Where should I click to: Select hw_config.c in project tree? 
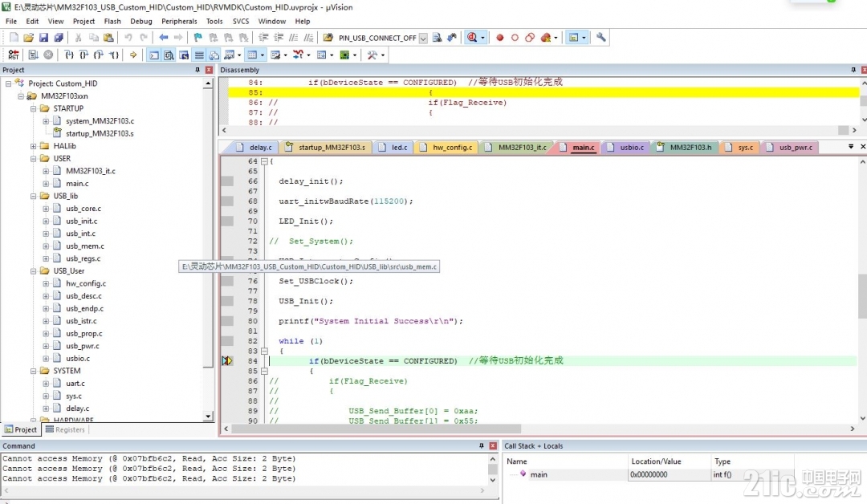pyautogui.click(x=86, y=283)
